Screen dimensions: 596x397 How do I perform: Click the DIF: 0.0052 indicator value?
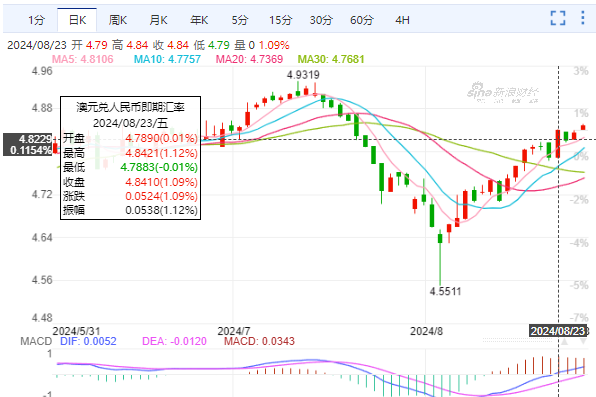[x=88, y=341]
